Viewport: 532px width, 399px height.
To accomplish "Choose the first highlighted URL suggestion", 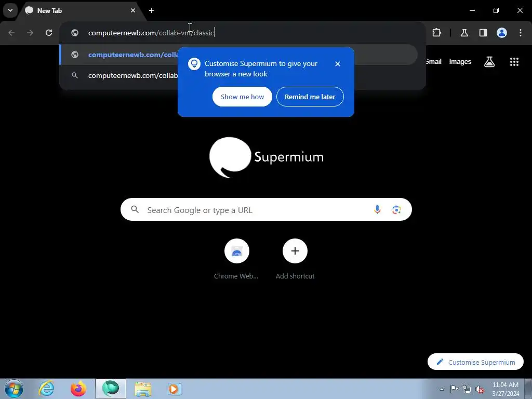I will click(x=238, y=55).
